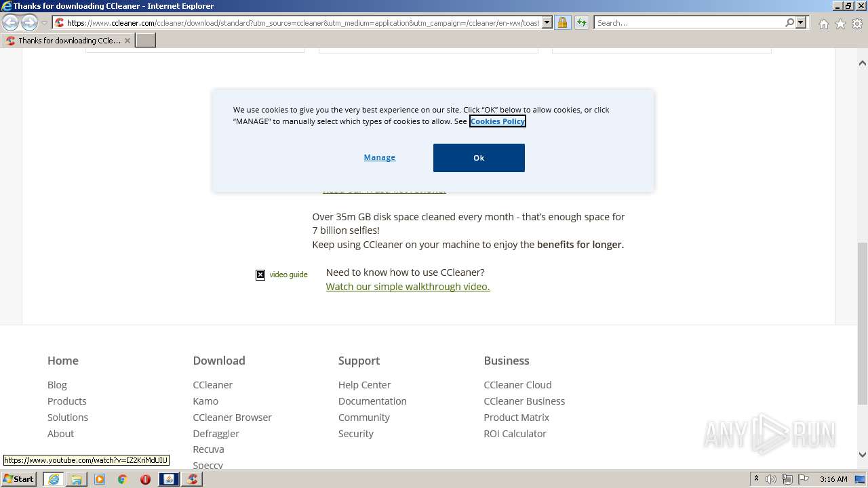Open the Products footer link
Screen dimensions: 868x488
point(66,401)
